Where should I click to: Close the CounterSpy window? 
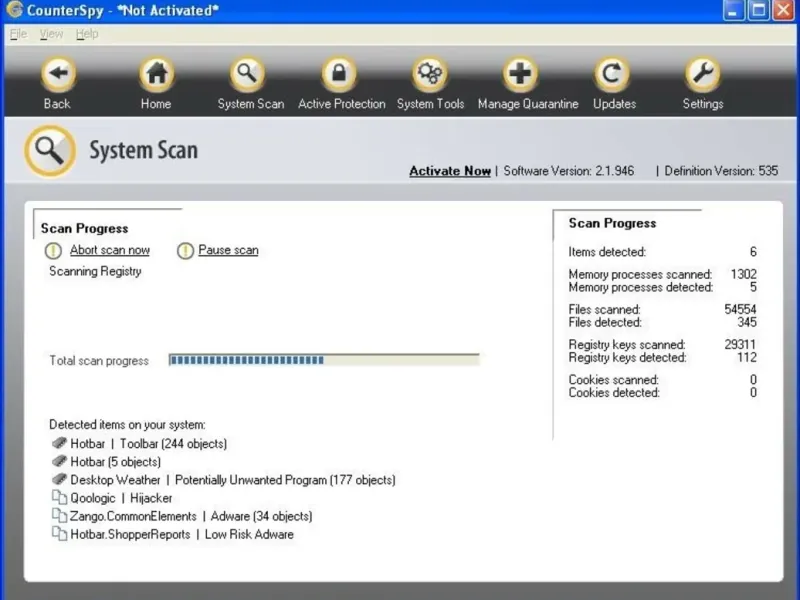tap(783, 11)
